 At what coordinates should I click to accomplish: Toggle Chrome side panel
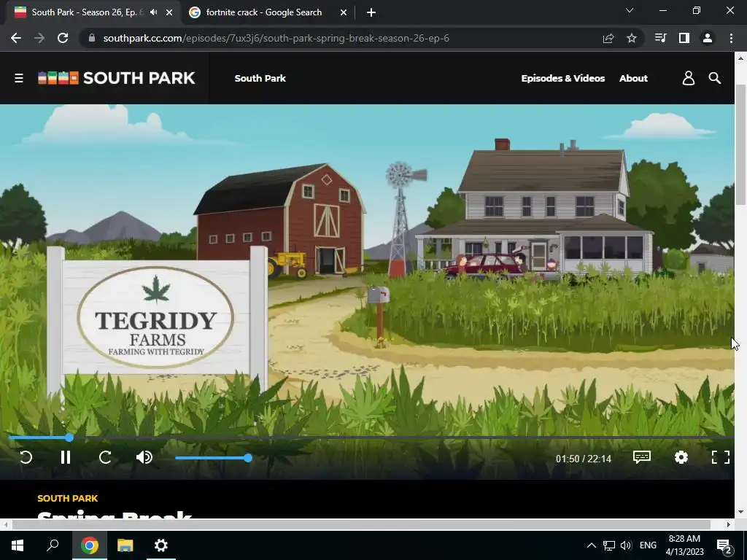pyautogui.click(x=684, y=38)
